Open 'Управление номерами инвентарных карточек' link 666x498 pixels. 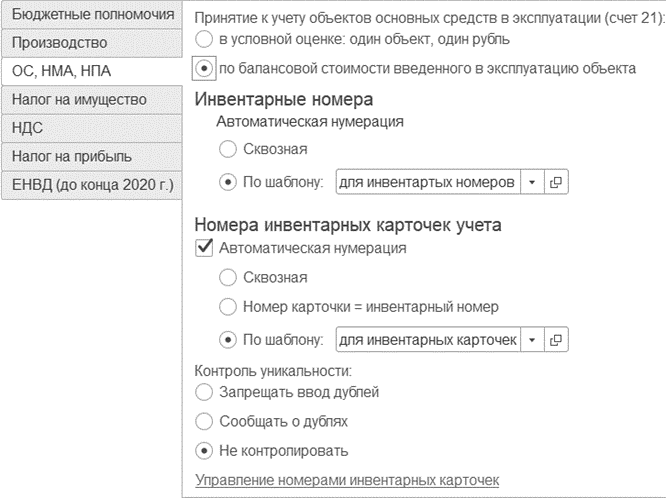pos(347,480)
